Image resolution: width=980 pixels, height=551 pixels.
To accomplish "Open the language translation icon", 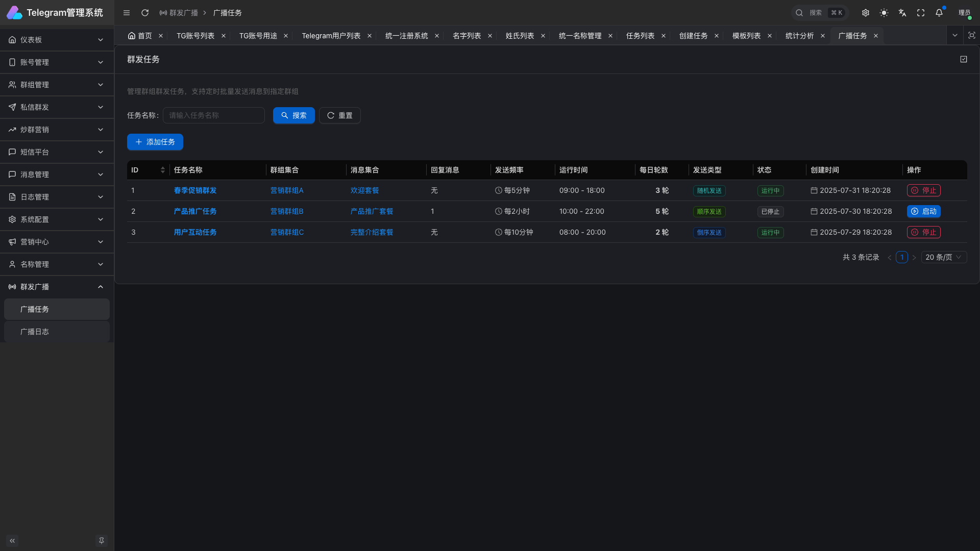I will [902, 13].
